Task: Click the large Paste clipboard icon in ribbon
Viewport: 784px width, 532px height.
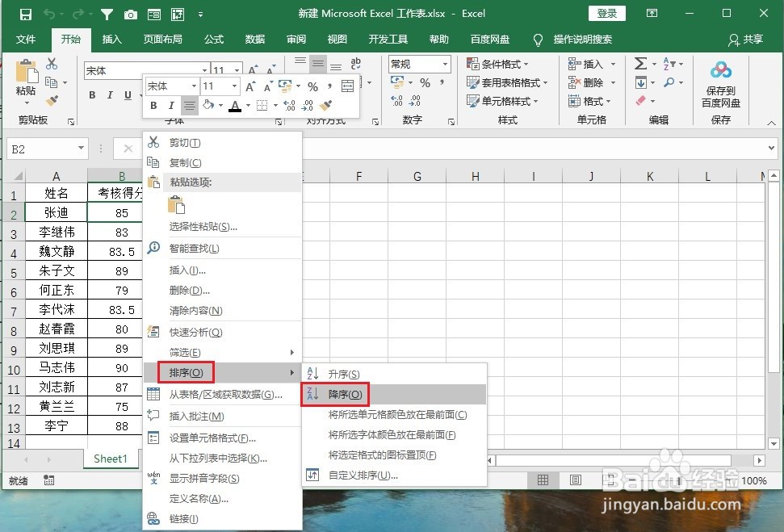Action: (x=26, y=71)
